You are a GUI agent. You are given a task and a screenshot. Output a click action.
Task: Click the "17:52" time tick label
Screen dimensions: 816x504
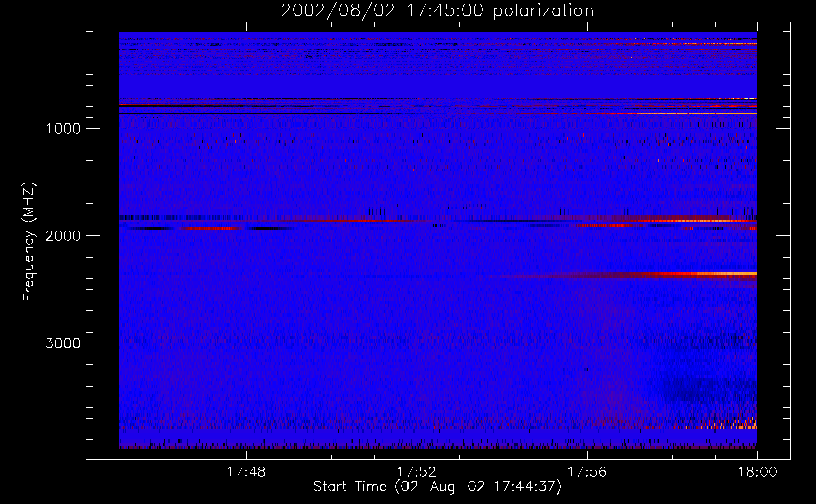417,472
